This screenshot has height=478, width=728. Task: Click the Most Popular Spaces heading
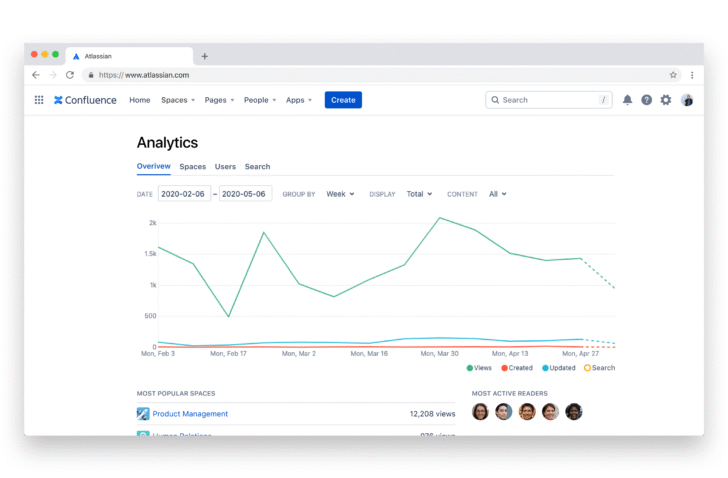tap(176, 393)
